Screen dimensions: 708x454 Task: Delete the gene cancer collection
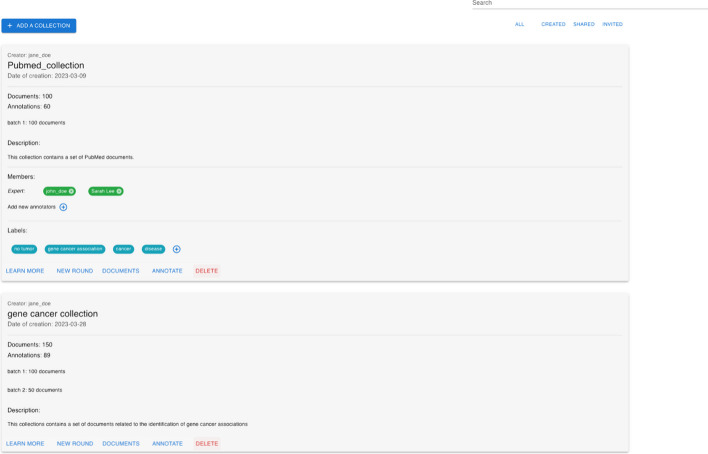pos(206,443)
